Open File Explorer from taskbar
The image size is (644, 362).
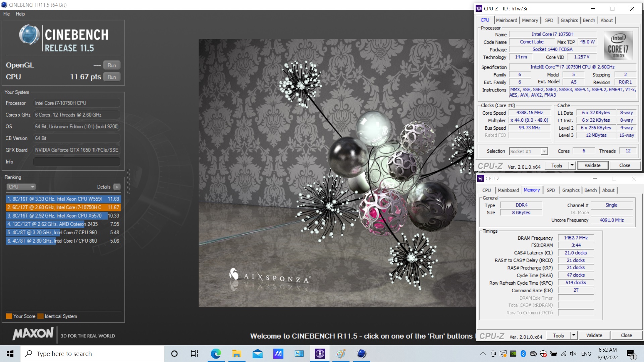[236, 354]
